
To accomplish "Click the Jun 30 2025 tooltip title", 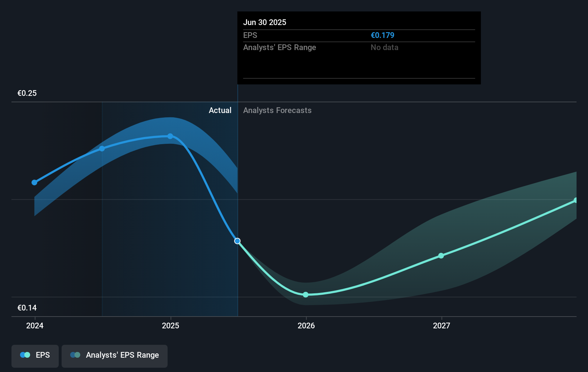I will point(265,22).
